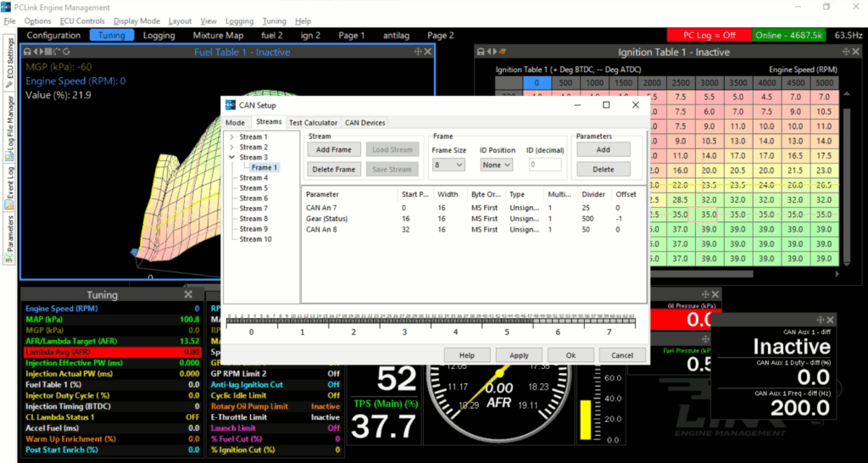Click the PCLink application icon in title bar
This screenshot has height=463, width=868.
(x=6, y=7)
